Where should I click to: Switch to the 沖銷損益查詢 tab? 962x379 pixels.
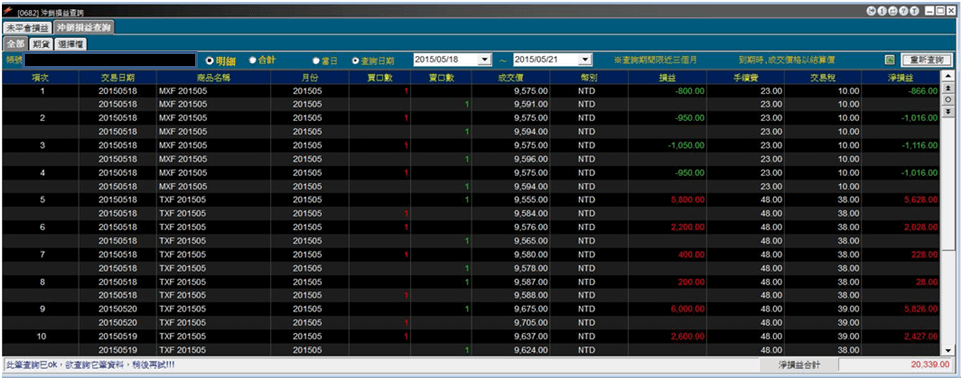(83, 28)
